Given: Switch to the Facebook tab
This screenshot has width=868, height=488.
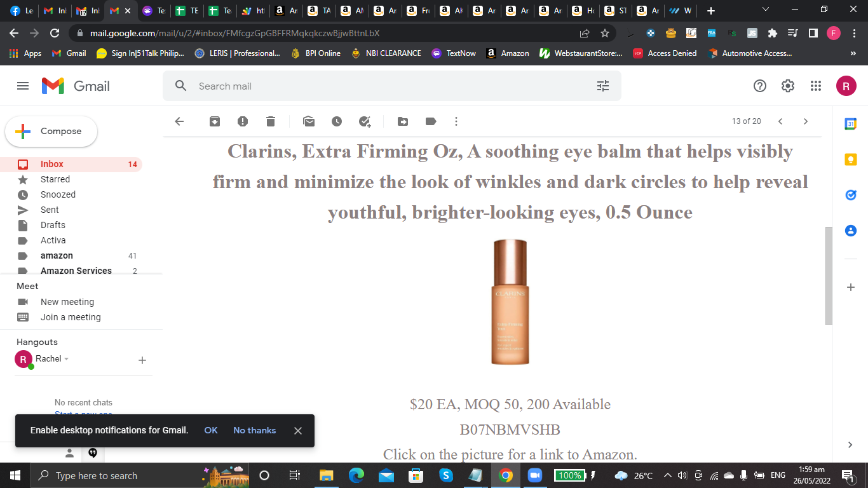Looking at the screenshot, I should pyautogui.click(x=21, y=11).
